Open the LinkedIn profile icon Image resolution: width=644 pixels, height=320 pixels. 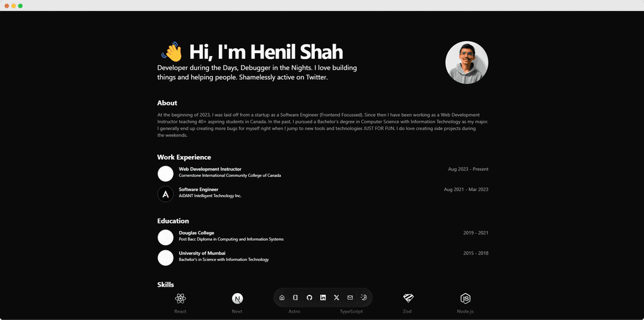point(323,297)
